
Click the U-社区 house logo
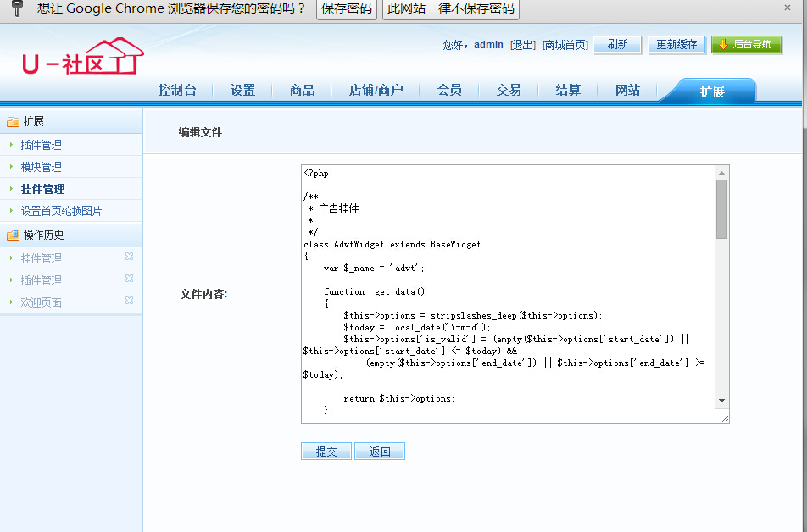(82, 56)
